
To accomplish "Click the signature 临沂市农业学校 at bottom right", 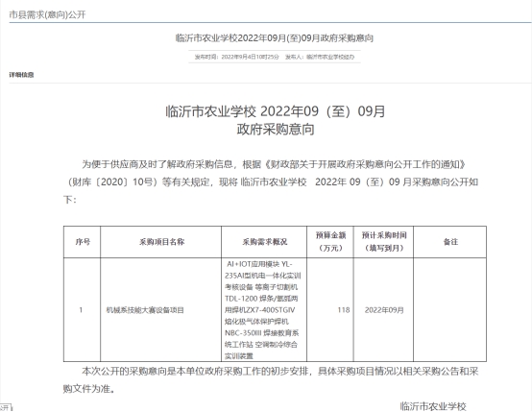I will coord(433,406).
